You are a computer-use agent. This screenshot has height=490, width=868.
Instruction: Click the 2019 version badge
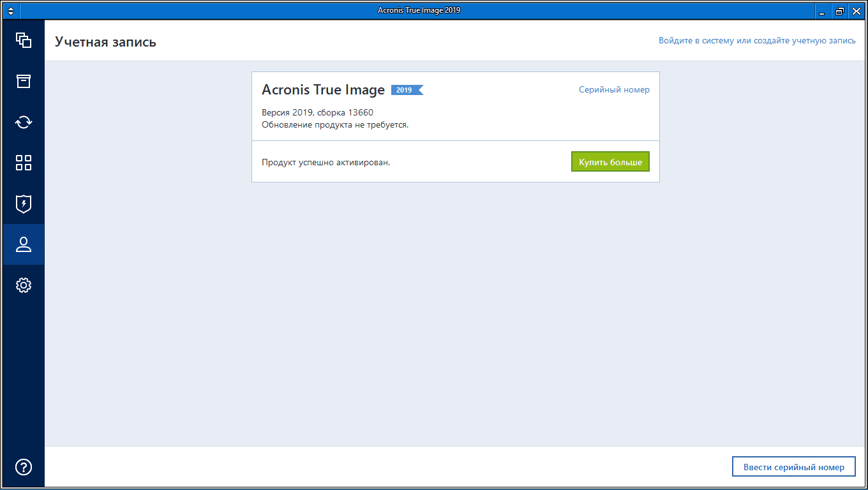pyautogui.click(x=407, y=90)
